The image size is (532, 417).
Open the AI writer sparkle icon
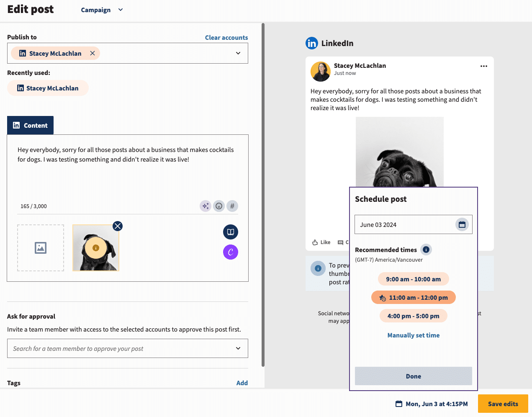pyautogui.click(x=206, y=206)
